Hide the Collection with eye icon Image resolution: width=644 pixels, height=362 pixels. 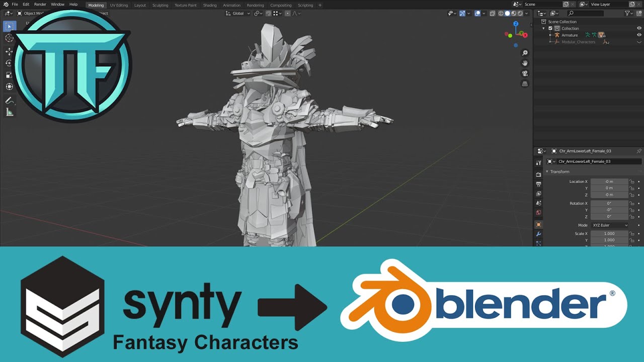pos(639,28)
